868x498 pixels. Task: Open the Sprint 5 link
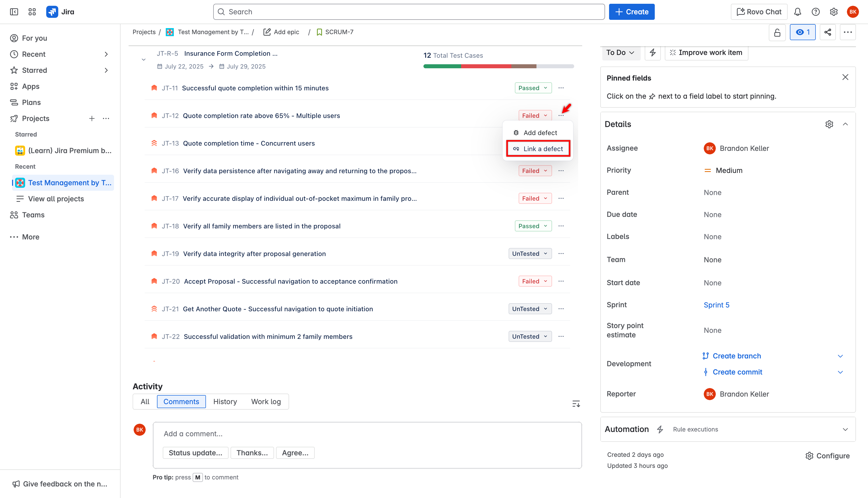pos(716,305)
